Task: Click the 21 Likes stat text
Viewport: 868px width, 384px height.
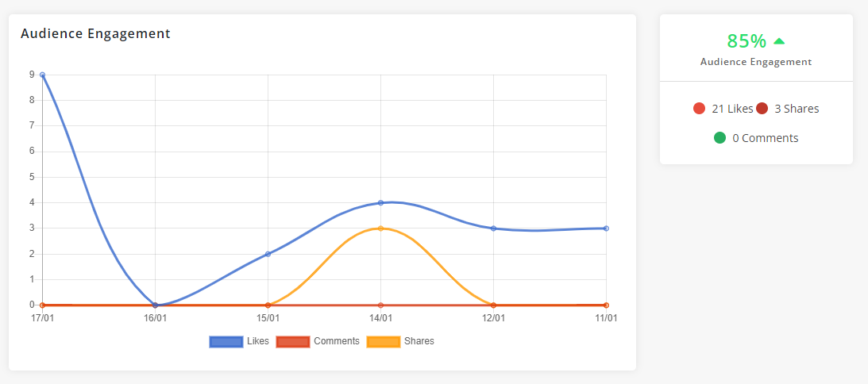Action: (x=732, y=109)
